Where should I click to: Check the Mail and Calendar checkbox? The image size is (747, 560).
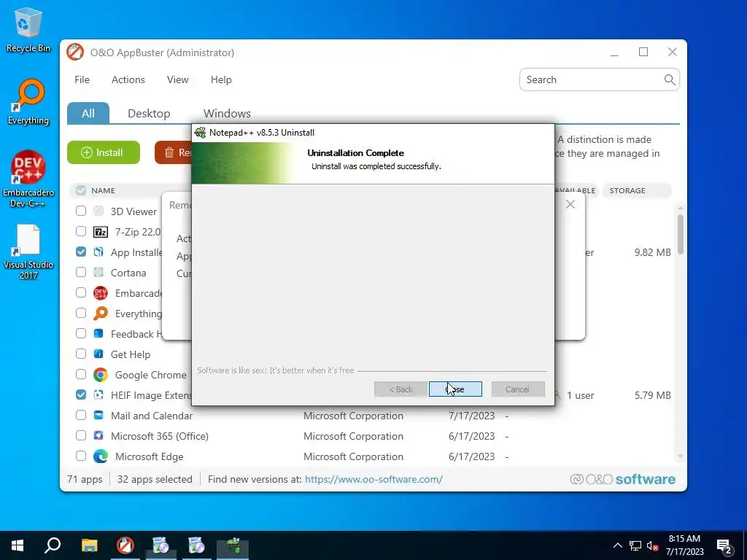[81, 416]
